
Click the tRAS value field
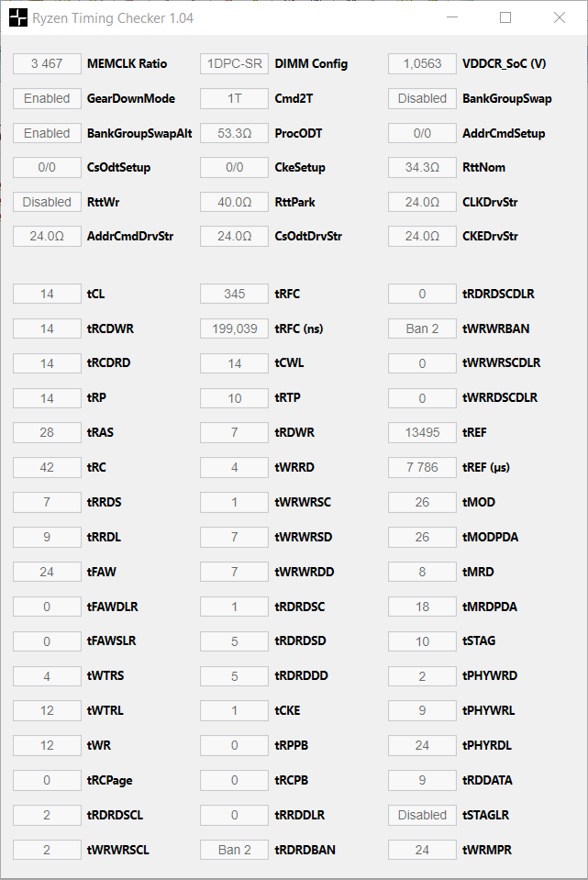[47, 433]
